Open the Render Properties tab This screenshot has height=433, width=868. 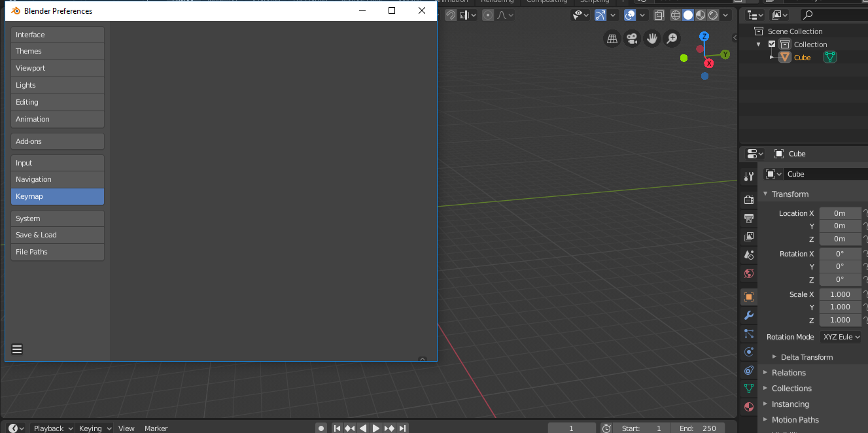click(x=748, y=199)
